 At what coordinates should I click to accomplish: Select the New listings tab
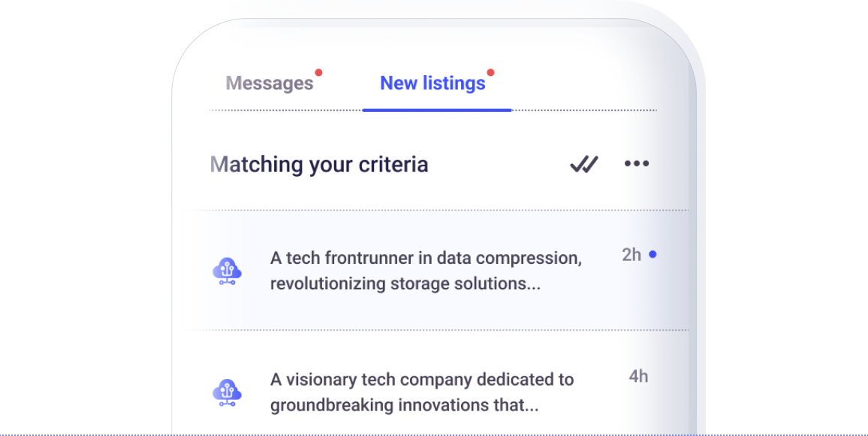pos(432,83)
